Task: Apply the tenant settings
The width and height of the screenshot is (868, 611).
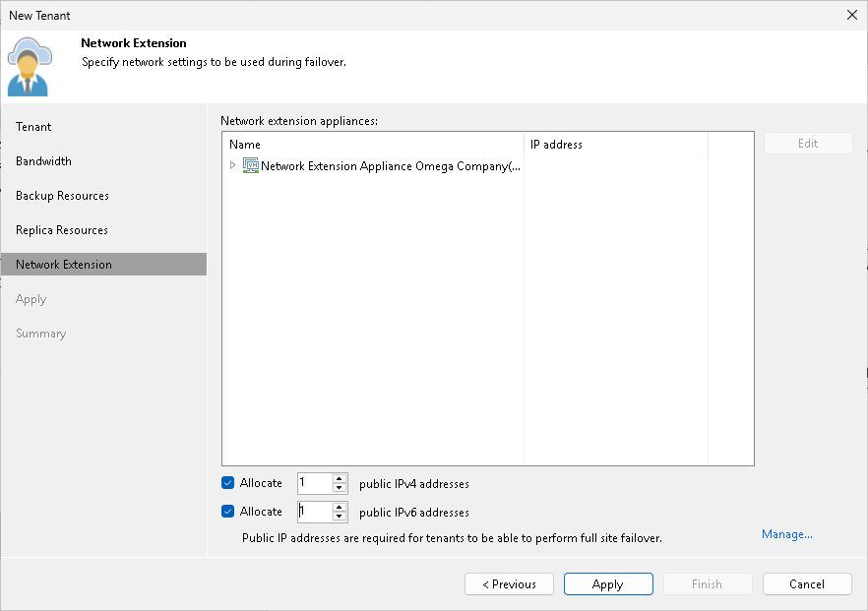Action: click(608, 583)
